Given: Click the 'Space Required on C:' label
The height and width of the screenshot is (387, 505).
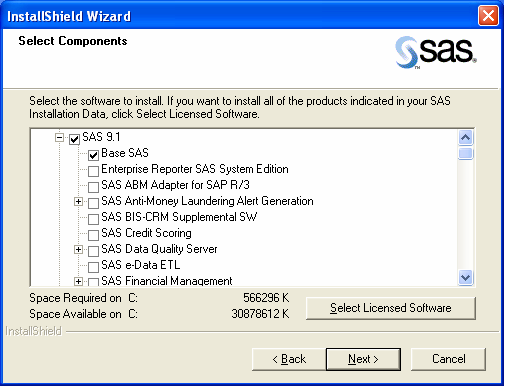Looking at the screenshot, I should [x=83, y=298].
